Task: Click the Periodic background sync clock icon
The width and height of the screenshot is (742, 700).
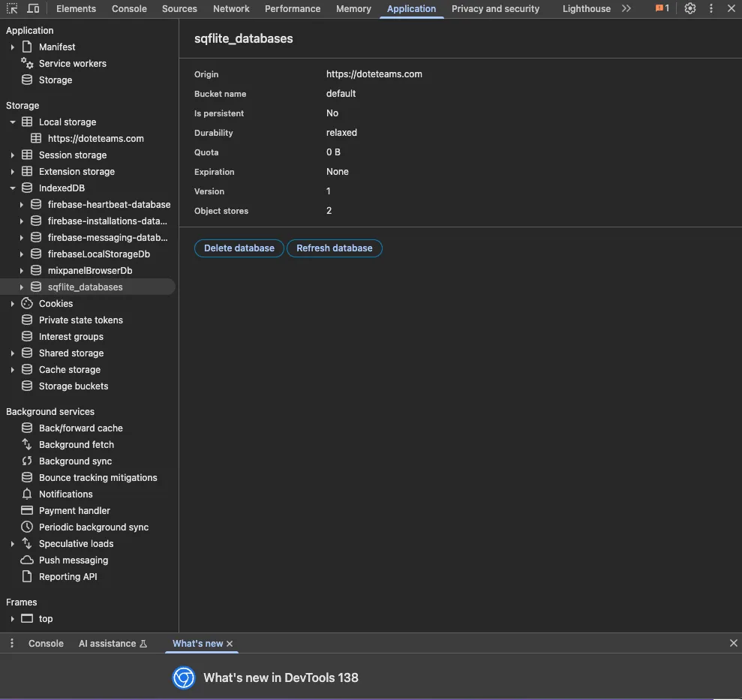Action: tap(27, 527)
